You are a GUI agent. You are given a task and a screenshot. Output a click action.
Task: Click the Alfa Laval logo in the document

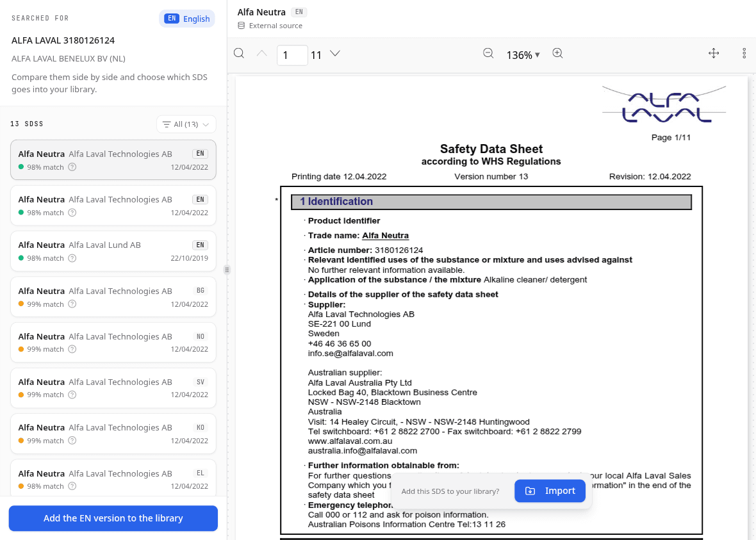pos(664,104)
